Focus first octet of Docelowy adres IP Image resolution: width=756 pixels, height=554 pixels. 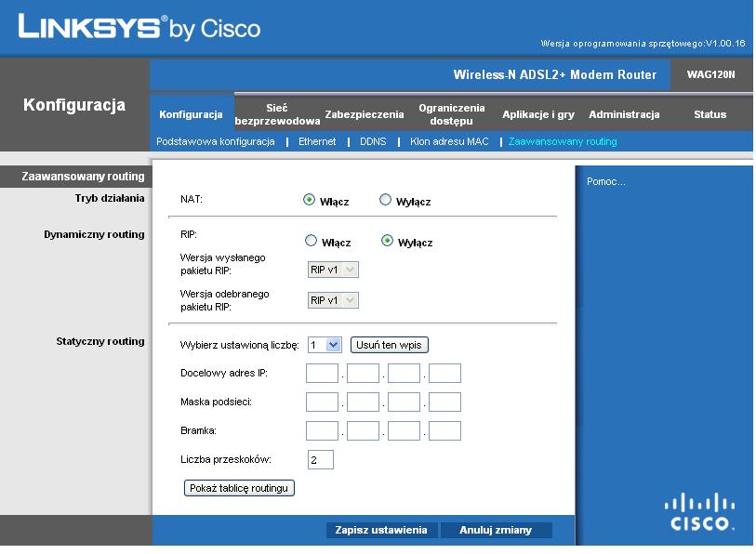tap(322, 373)
